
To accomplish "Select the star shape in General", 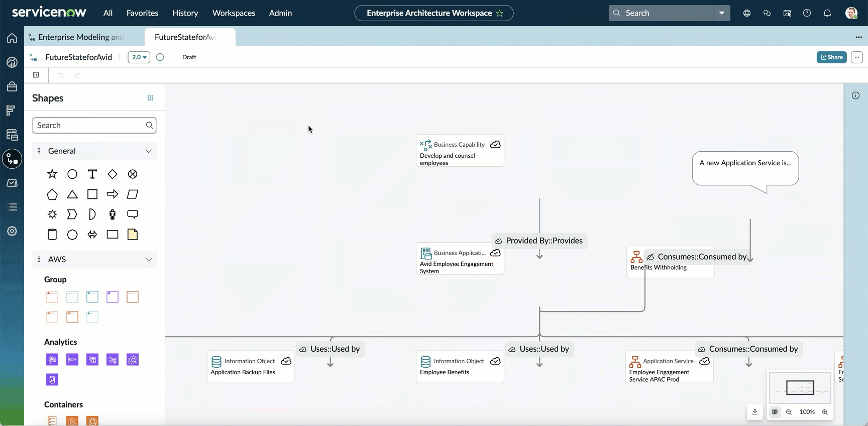I will (x=52, y=174).
